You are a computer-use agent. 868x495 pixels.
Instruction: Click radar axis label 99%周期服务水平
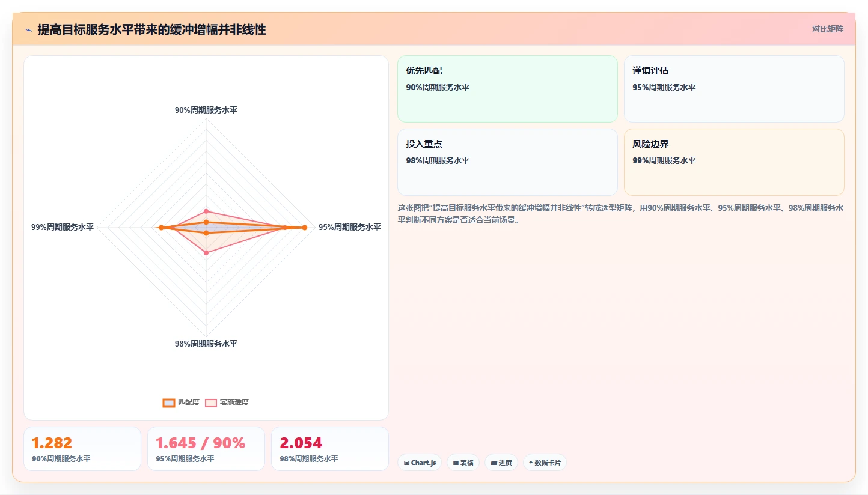click(63, 227)
